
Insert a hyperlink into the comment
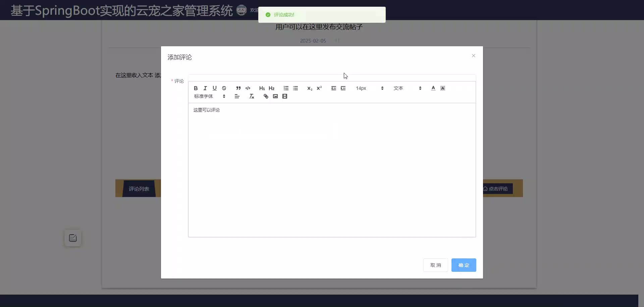coord(266,96)
